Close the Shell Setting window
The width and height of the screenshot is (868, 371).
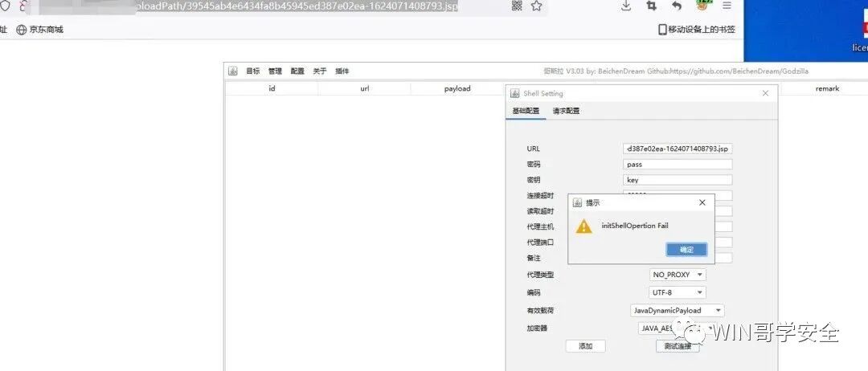click(766, 93)
